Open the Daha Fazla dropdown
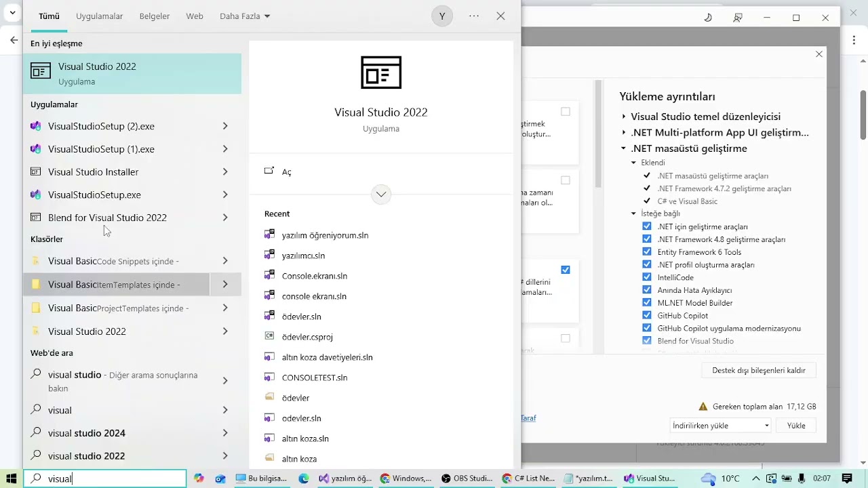The height and width of the screenshot is (488, 868). click(x=245, y=16)
